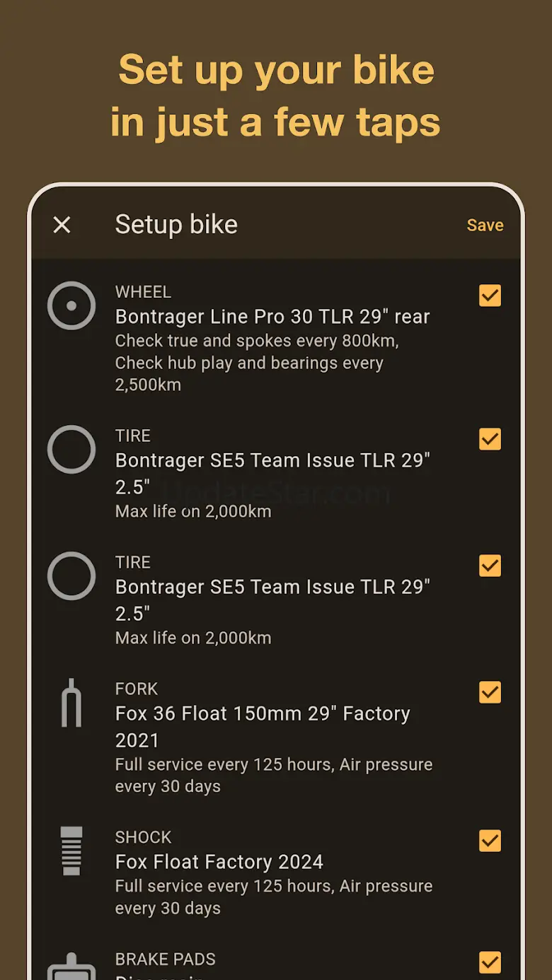Uncheck the first tire's checkbox

[490, 439]
